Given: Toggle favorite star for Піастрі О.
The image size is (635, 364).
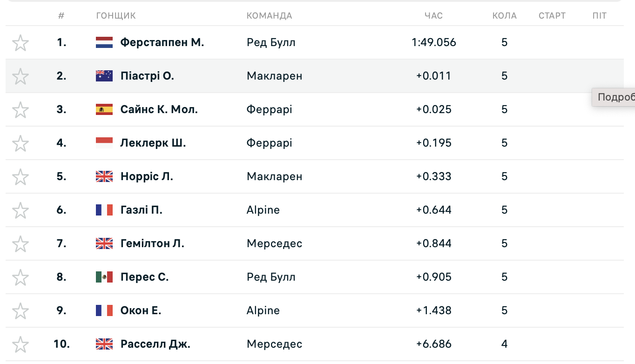Looking at the screenshot, I should pyautogui.click(x=20, y=76).
